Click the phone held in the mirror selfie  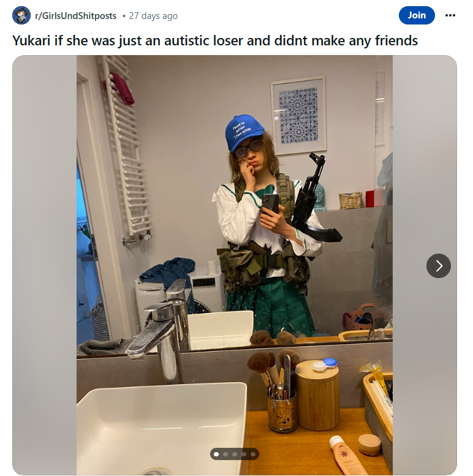(x=270, y=203)
